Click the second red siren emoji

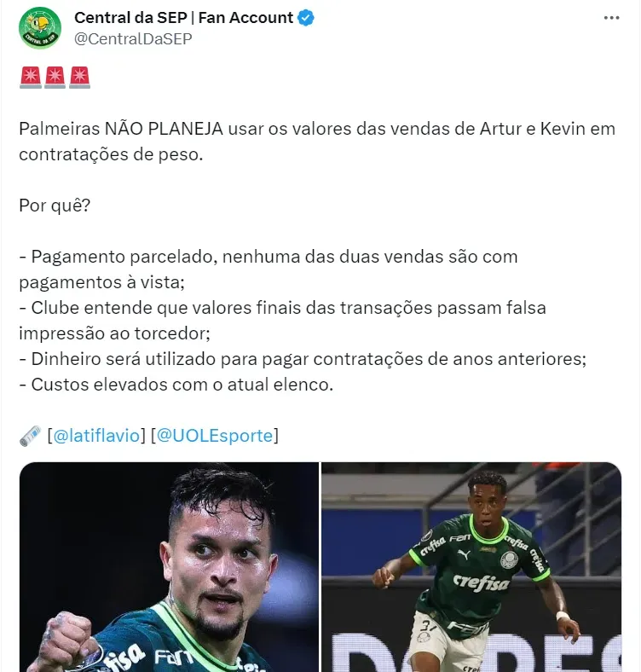click(x=55, y=77)
